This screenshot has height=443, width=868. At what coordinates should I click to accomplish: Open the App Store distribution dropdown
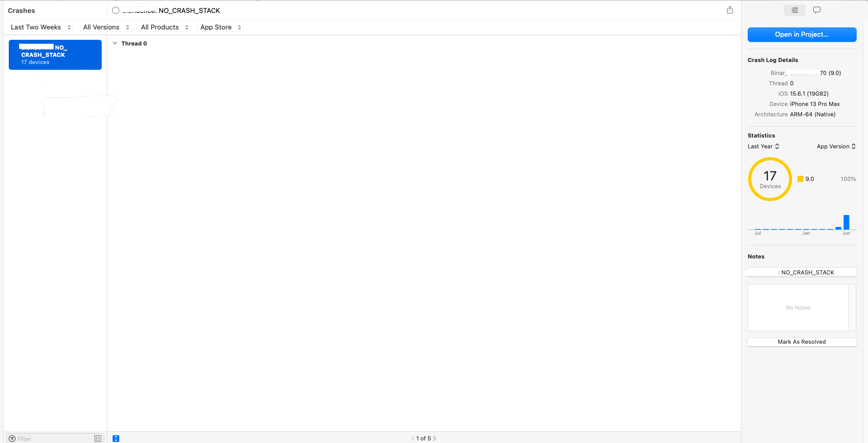[220, 27]
